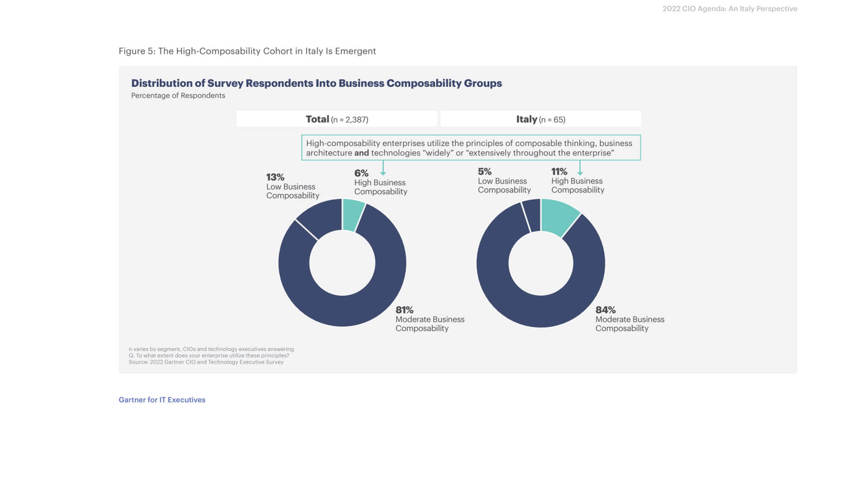Click teal High Composability slice in Italy donut

pyautogui.click(x=558, y=217)
